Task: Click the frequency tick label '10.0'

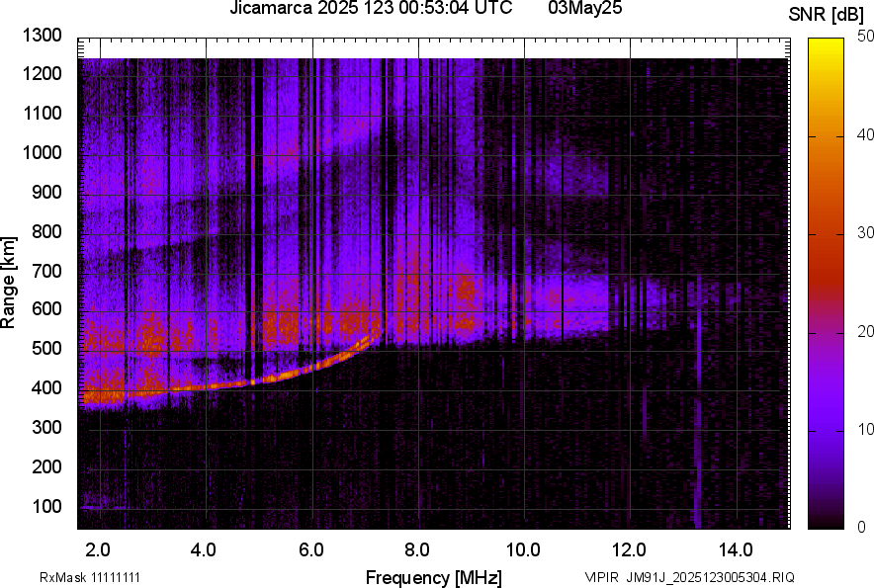Action: point(523,550)
